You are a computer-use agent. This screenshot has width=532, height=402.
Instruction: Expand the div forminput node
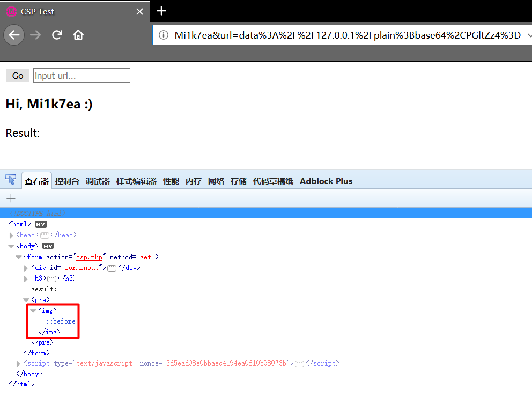pyautogui.click(x=26, y=268)
